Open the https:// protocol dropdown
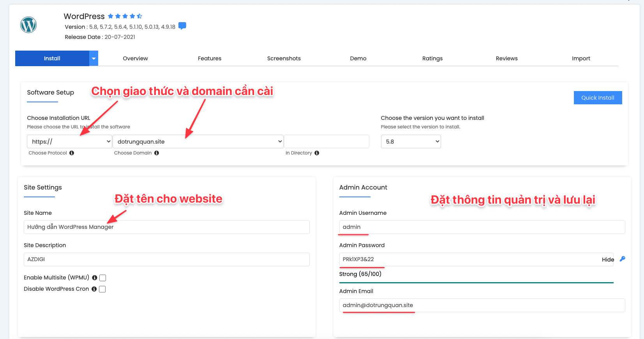The height and width of the screenshot is (339, 644). click(69, 142)
